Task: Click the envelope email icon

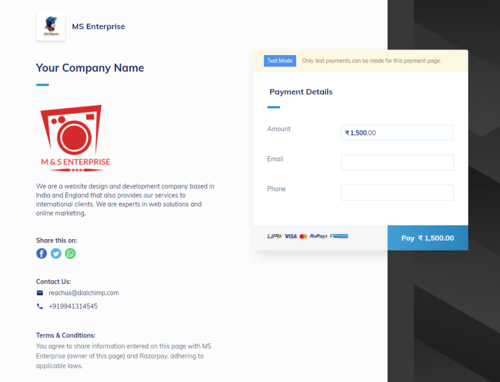Action: point(40,293)
